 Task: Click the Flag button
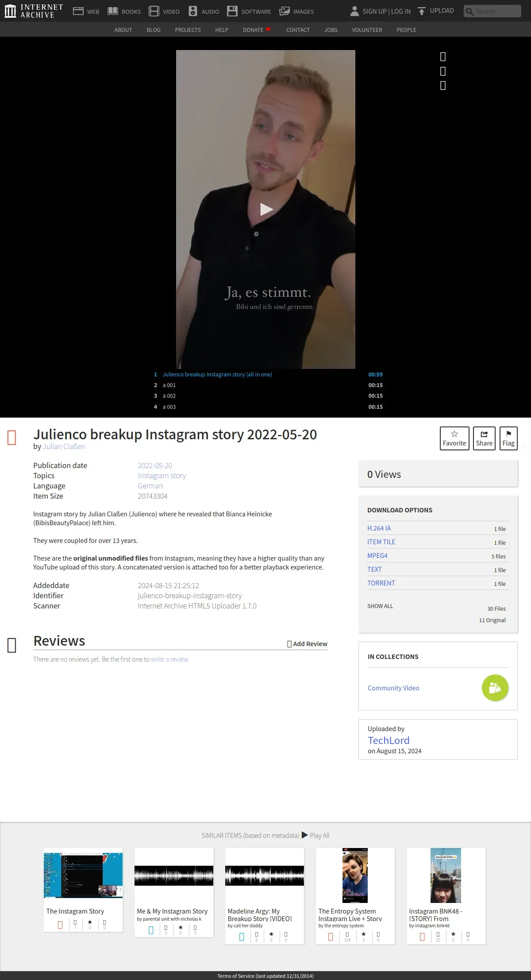point(508,438)
